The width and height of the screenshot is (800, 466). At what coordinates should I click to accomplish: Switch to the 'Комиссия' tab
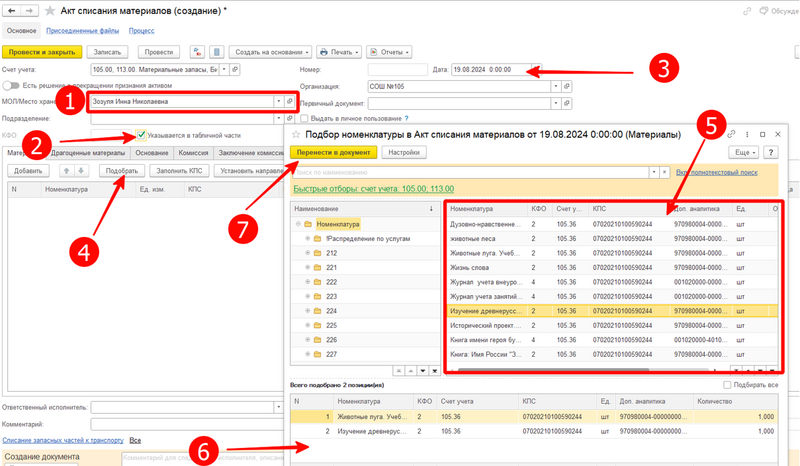(192, 153)
